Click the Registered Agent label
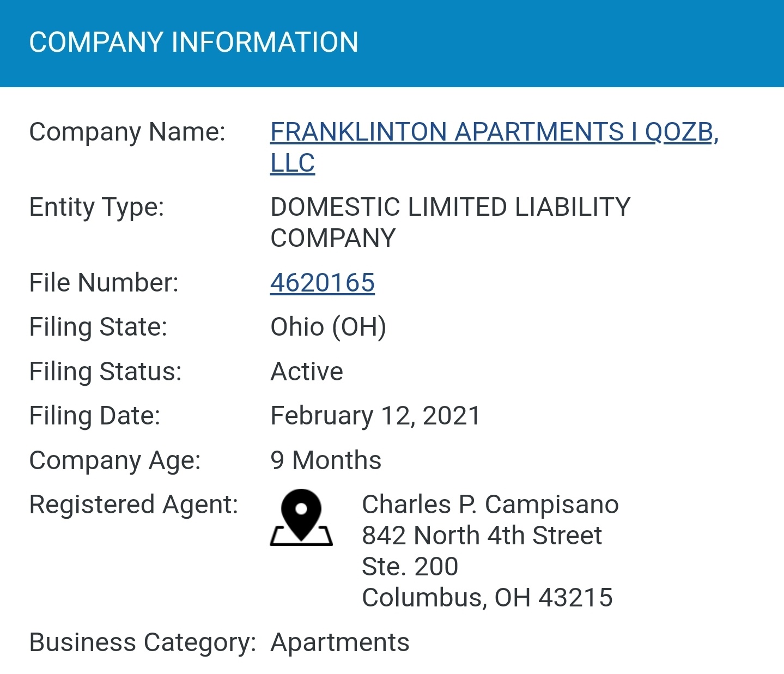The height and width of the screenshot is (674, 784). (133, 505)
